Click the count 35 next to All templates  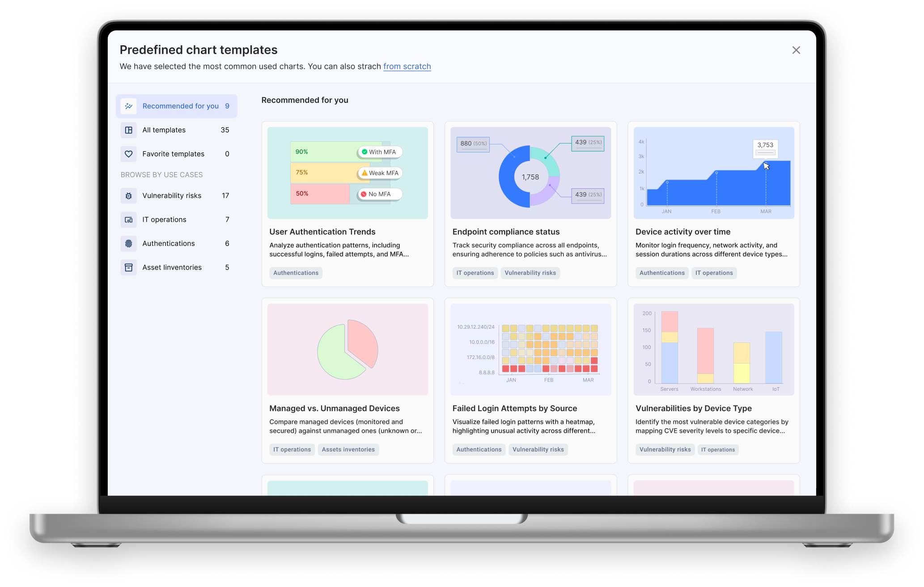225,130
